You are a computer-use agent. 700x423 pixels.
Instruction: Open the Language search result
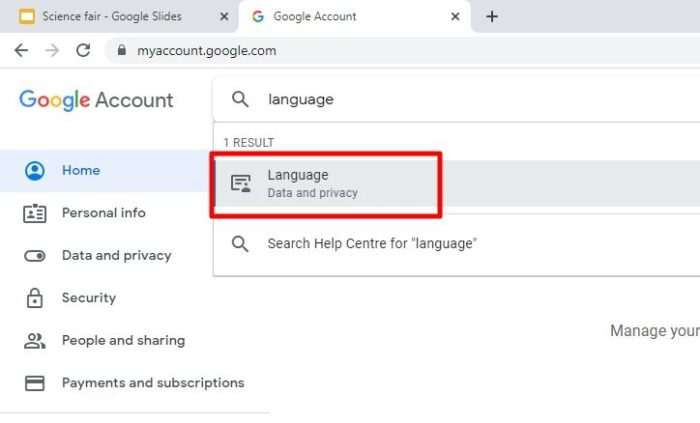[x=457, y=183]
